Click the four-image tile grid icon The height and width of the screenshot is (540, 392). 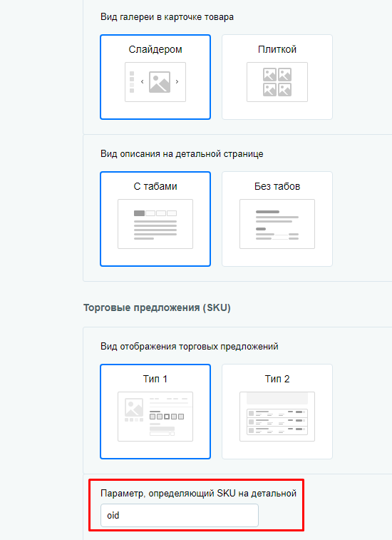[x=277, y=82]
